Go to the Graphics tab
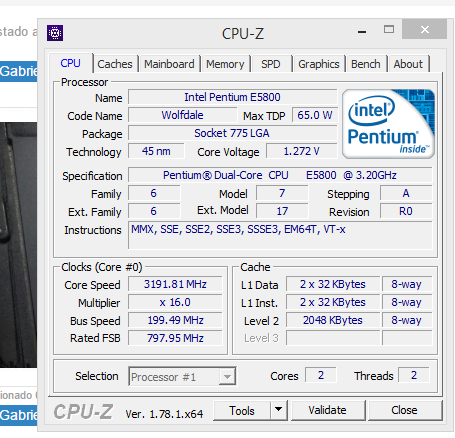The height and width of the screenshot is (438, 455). tap(319, 64)
